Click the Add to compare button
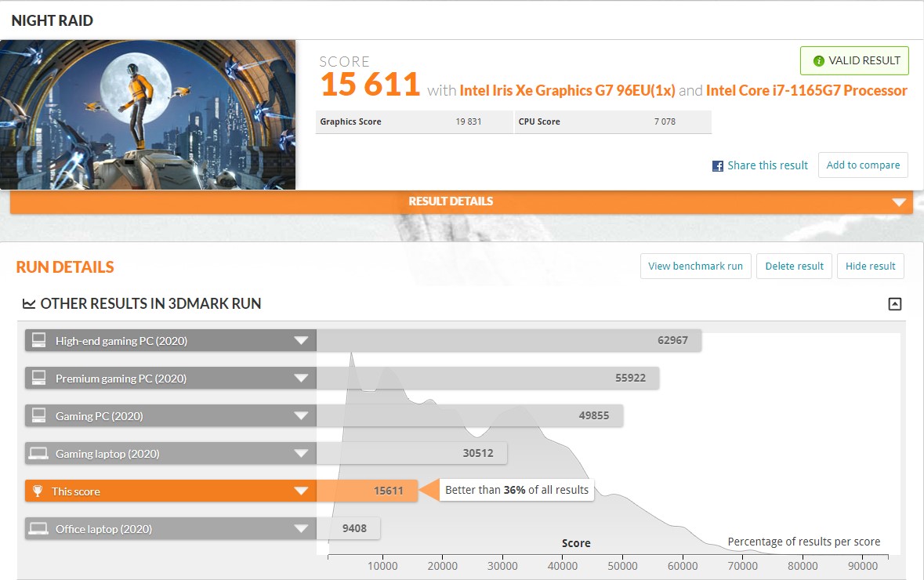 pyautogui.click(x=863, y=165)
